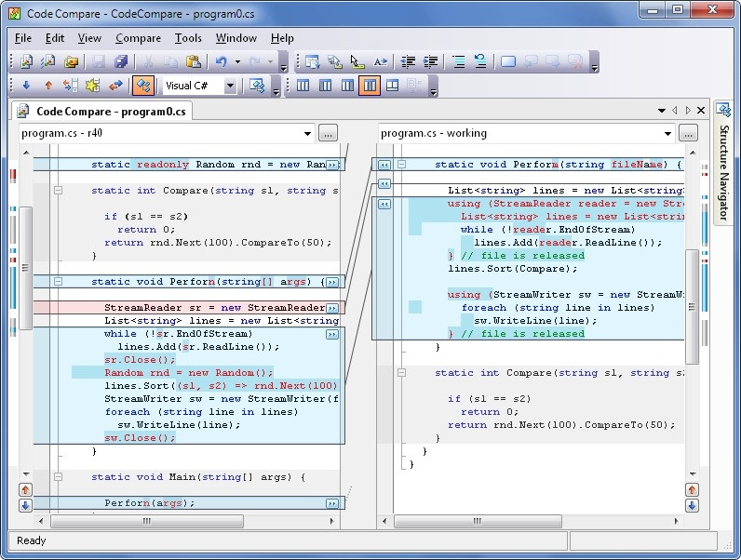Click the Redo arrow icon

(255, 61)
